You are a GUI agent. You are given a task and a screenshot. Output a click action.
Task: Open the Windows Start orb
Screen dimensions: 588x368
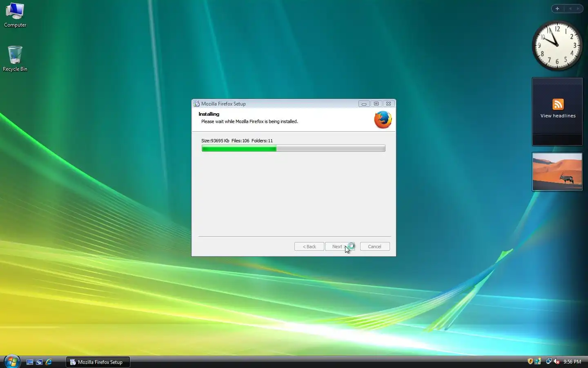coord(12,362)
